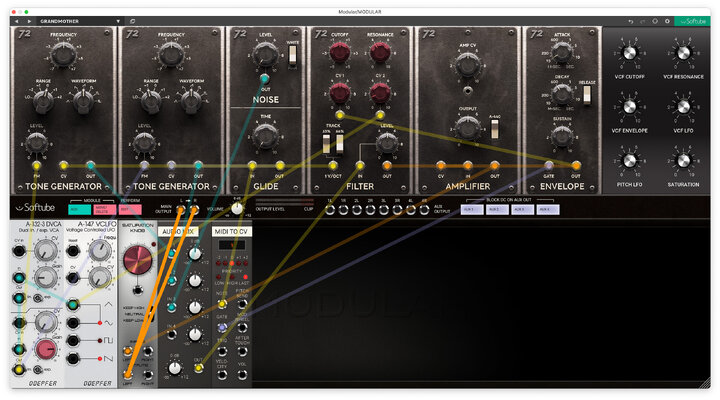Image resolution: width=720 pixels, height=400 pixels.
Task: Toggle AUX 3 block DC button
Action: [522, 209]
